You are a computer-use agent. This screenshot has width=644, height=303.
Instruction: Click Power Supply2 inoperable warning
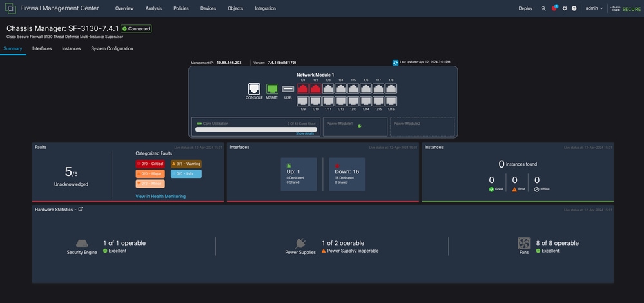pos(350,251)
